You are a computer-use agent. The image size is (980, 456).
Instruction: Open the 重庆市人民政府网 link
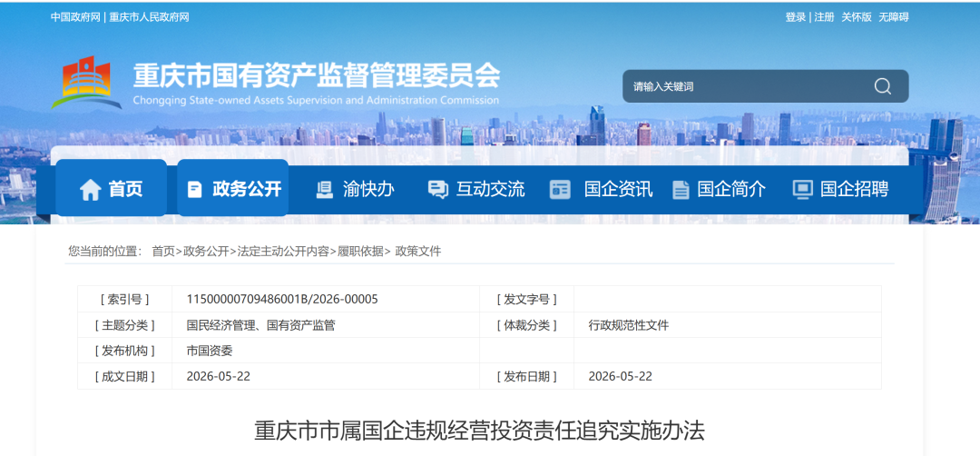[x=150, y=17]
